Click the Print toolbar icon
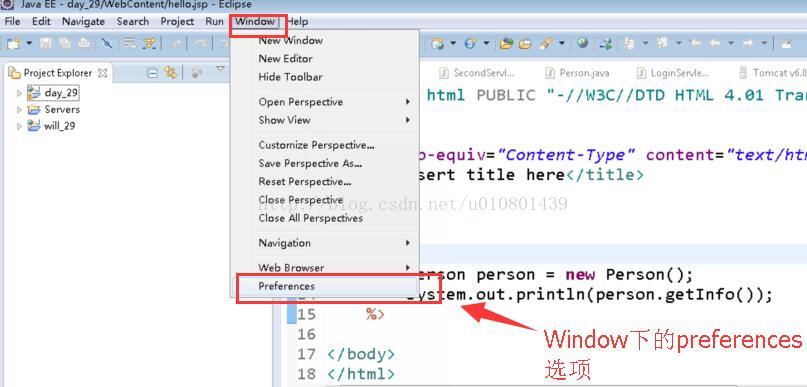The width and height of the screenshot is (807, 387). pyautogui.click(x=84, y=44)
